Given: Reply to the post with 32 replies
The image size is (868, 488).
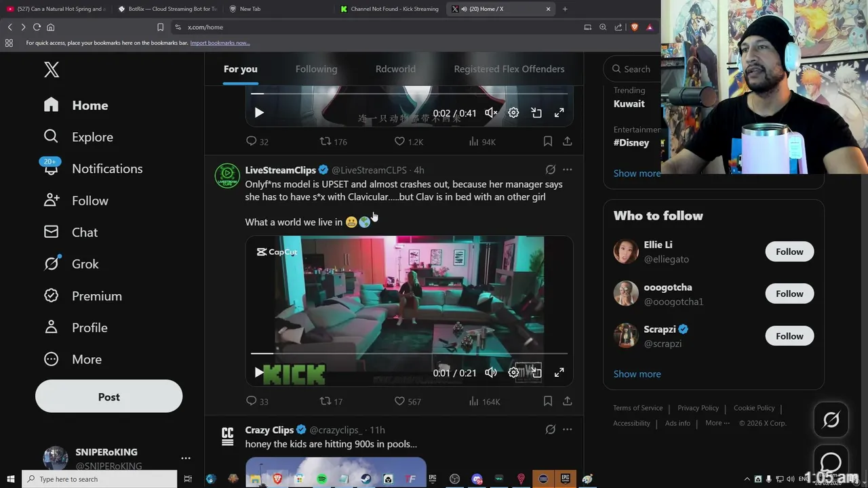Looking at the screenshot, I should 257,141.
